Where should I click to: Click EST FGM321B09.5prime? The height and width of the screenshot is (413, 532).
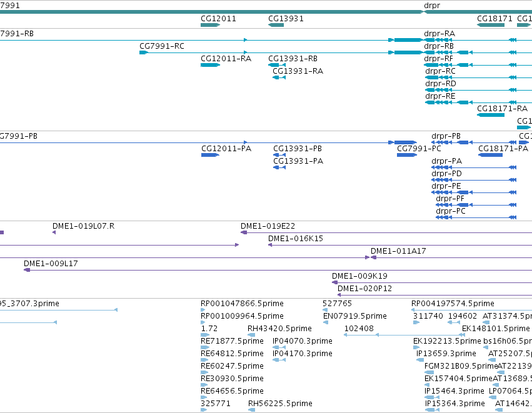[461, 367]
